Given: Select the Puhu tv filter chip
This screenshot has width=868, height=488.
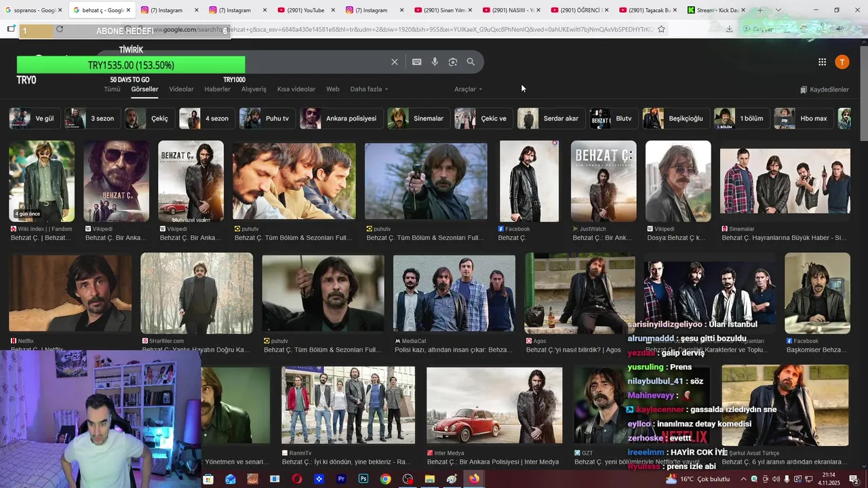Looking at the screenshot, I should [x=266, y=118].
